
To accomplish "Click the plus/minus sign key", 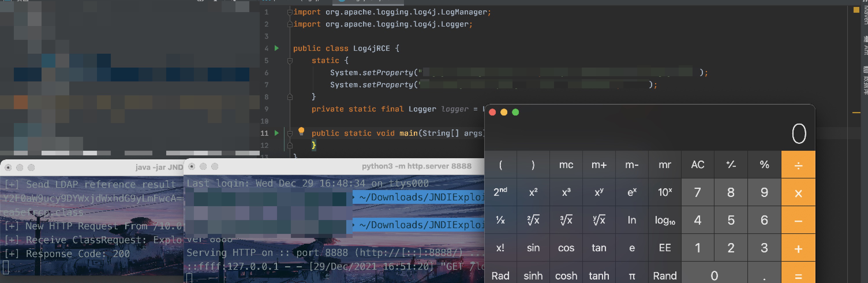I will tap(731, 165).
